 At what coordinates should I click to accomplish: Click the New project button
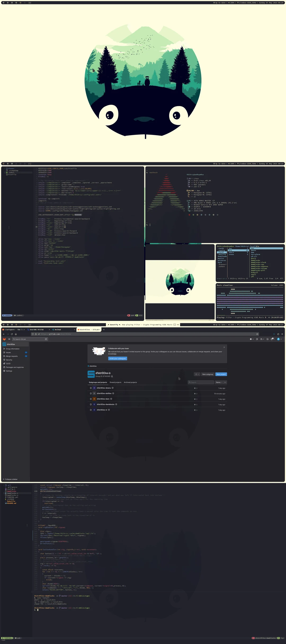coord(221,374)
